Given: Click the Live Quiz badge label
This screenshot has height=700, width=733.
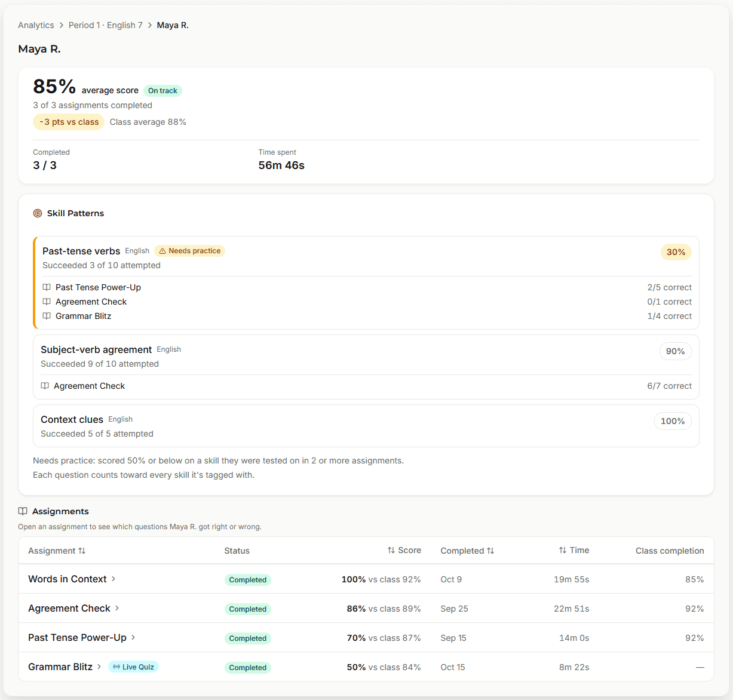Looking at the screenshot, I should click(x=138, y=667).
